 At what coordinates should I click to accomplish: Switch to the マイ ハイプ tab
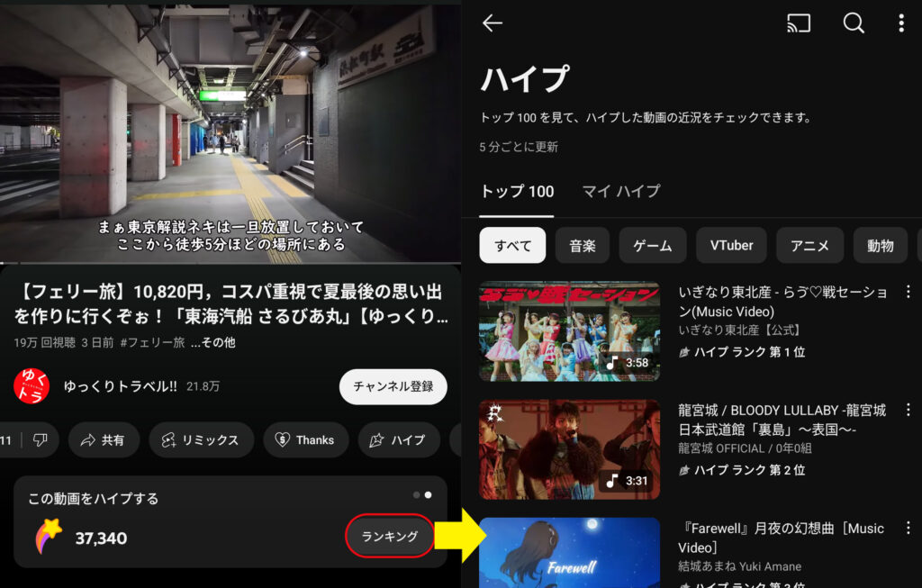[x=620, y=192]
